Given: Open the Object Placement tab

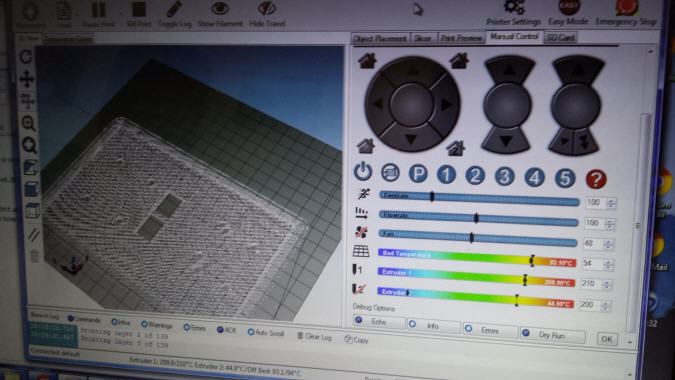Looking at the screenshot, I should point(381,38).
